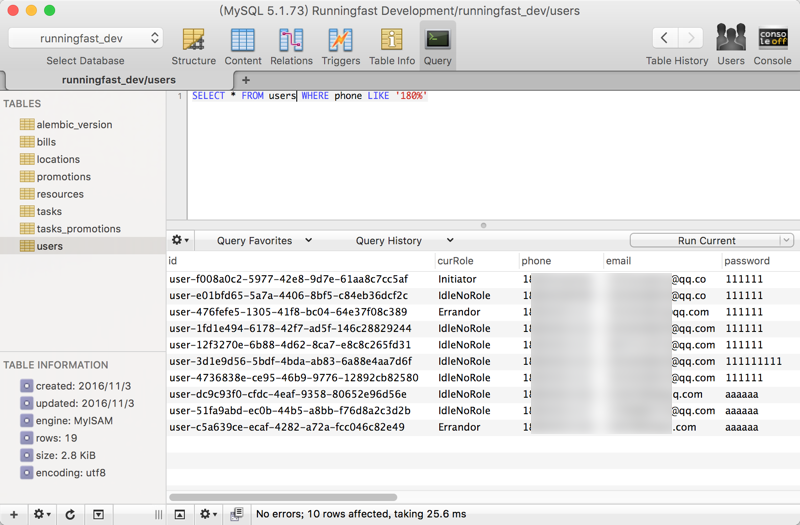Select row user-3d1e9d56-5bdf-4bda-ab83-6a88e4aa7d6f
The height and width of the screenshot is (525, 800).
[483, 361]
